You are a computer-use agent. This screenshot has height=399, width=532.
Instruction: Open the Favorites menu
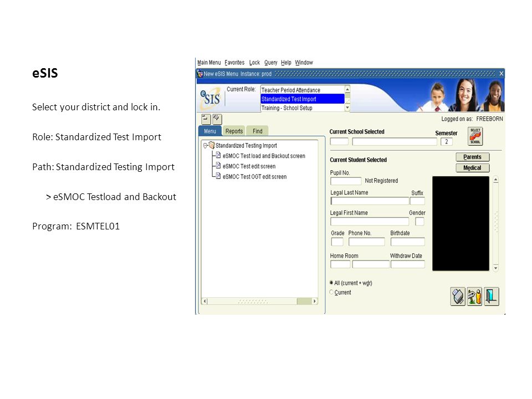(x=234, y=63)
